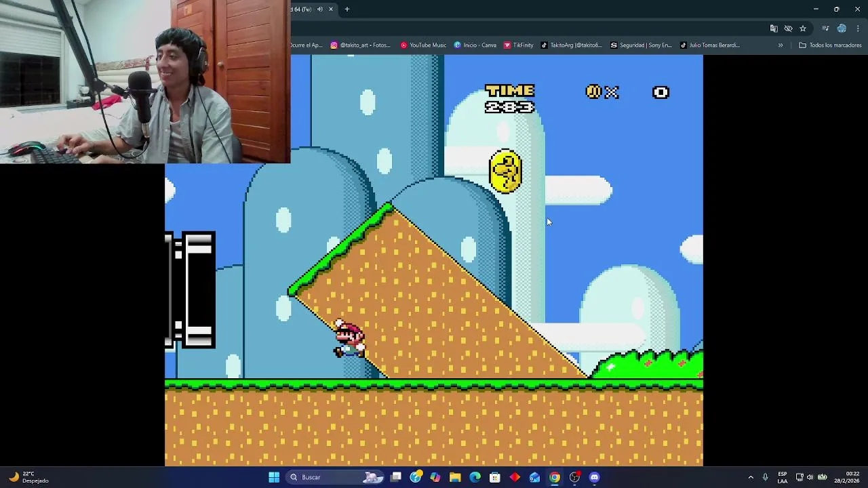Mute the audio-playing browser tab

[320, 9]
